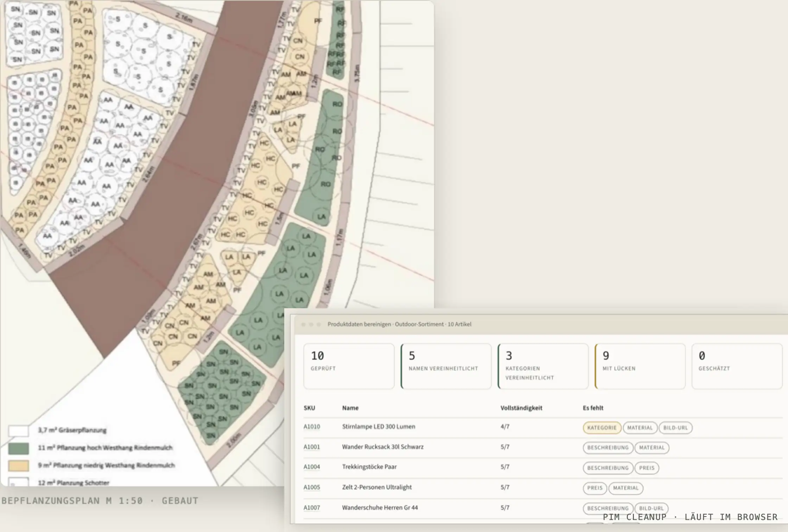Image resolution: width=788 pixels, height=532 pixels.
Task: Select 'Wanderschuhe Herren Gr 44' name cell
Action: 380,508
